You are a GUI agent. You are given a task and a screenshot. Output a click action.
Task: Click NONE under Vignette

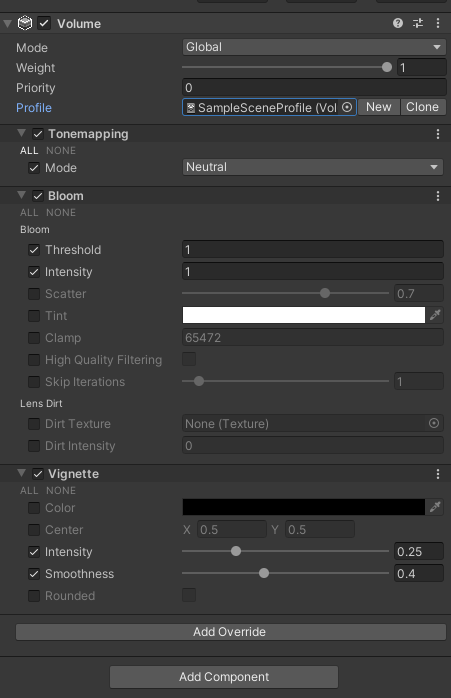coord(61,491)
